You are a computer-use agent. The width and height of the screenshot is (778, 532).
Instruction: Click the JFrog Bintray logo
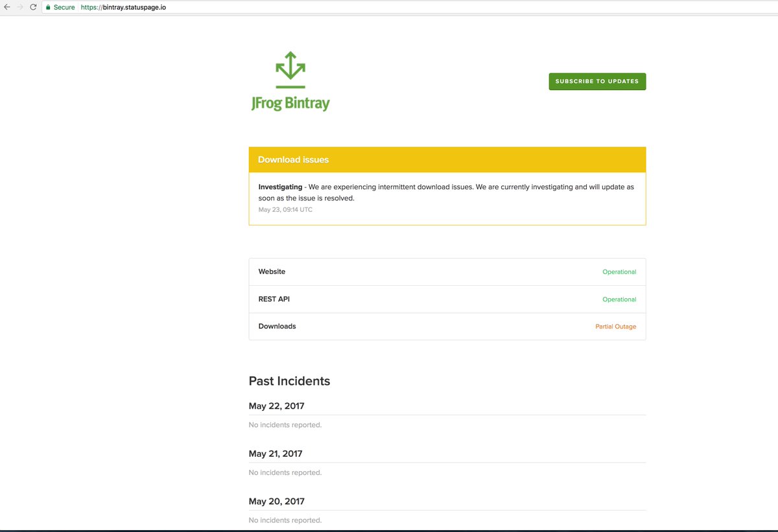click(x=290, y=81)
